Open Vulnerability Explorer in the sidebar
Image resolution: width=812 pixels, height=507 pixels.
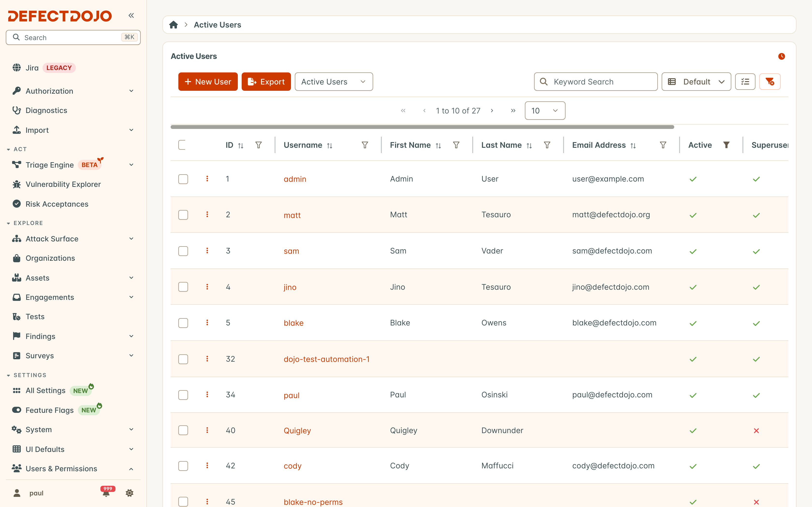click(x=63, y=184)
